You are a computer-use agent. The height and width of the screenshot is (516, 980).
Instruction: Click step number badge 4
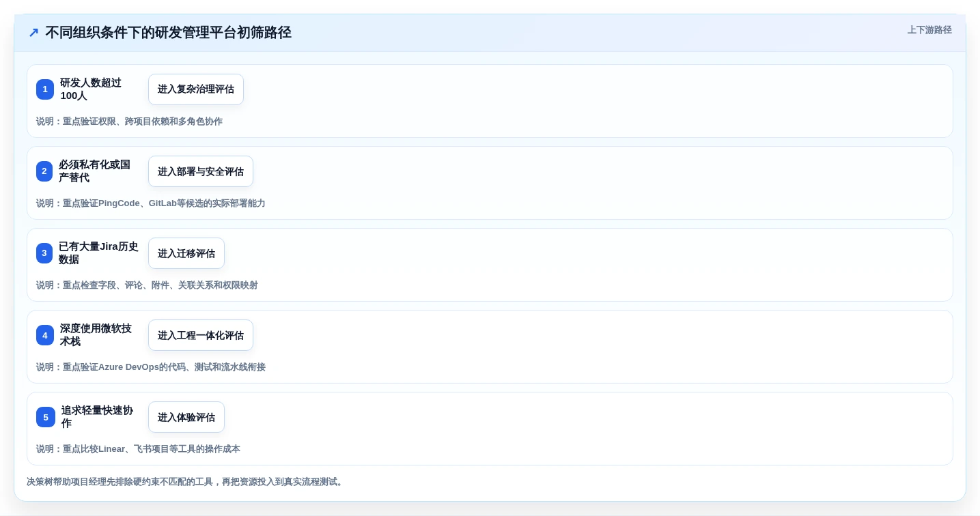click(x=45, y=335)
